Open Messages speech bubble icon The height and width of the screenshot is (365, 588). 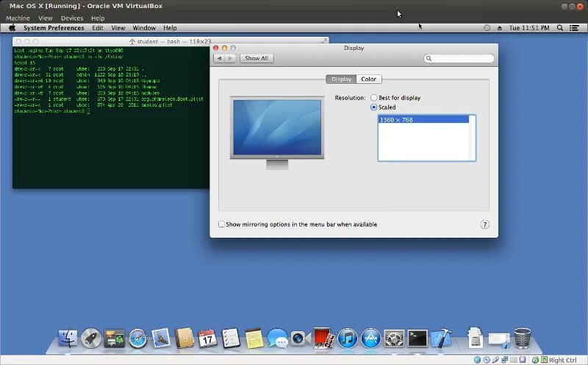pos(277,339)
